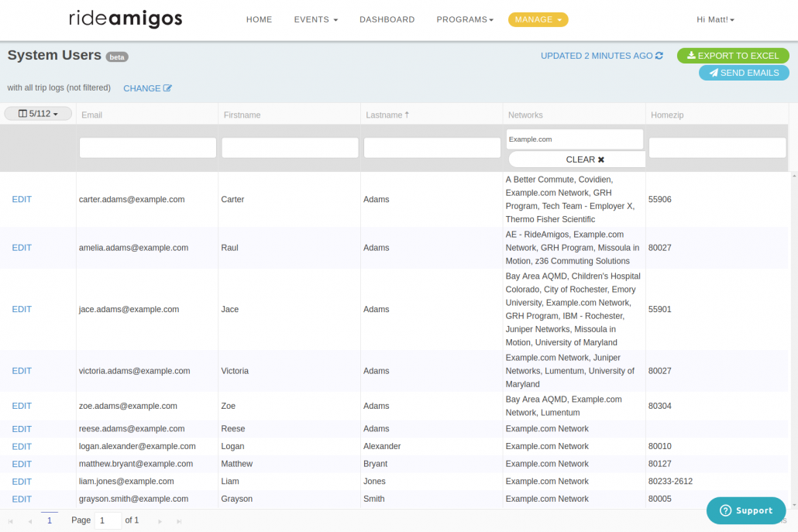Select the last name cell Alexander
Image resolution: width=798 pixels, height=532 pixels.
pos(382,446)
